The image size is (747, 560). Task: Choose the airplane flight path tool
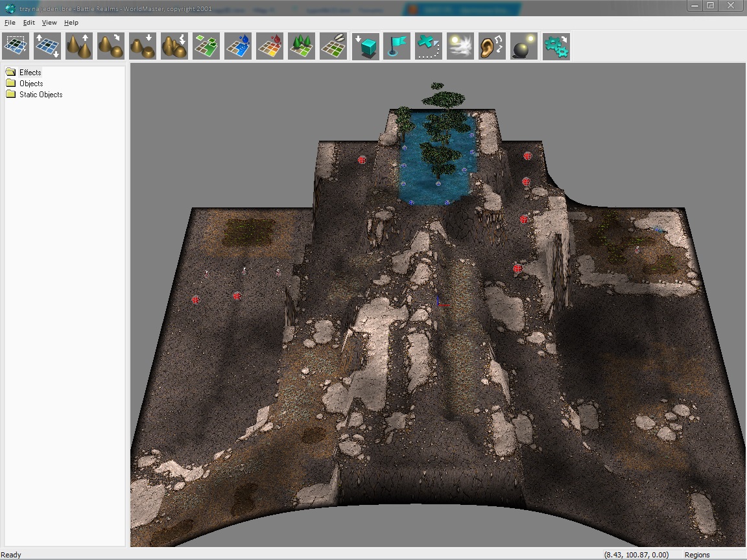[x=429, y=46]
